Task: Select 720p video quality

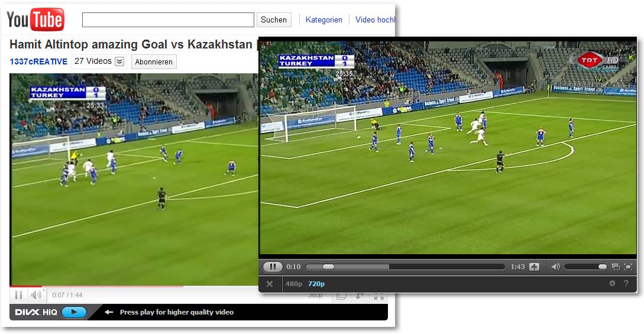Action: pyautogui.click(x=316, y=284)
